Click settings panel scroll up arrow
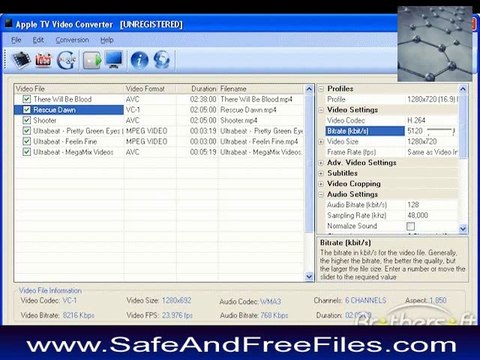 (x=463, y=89)
